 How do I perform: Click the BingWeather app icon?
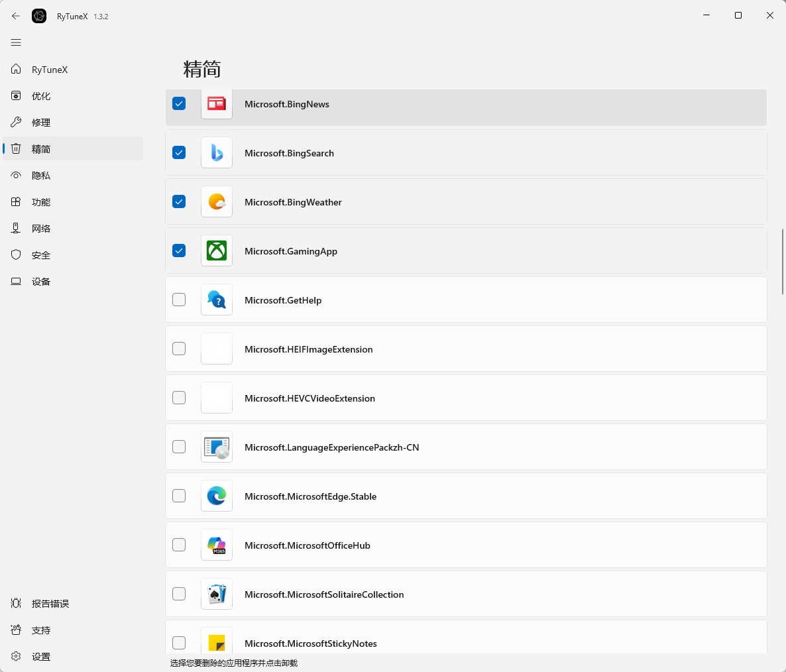point(217,201)
